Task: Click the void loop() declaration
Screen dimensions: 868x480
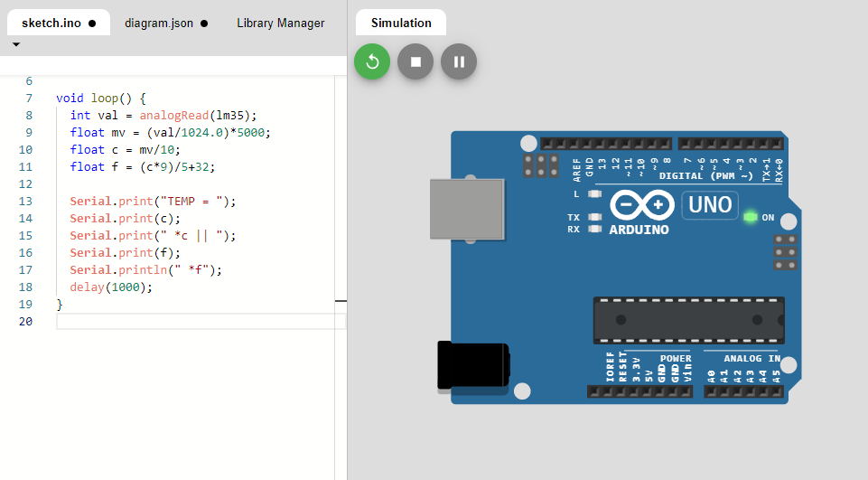Action: (x=101, y=99)
